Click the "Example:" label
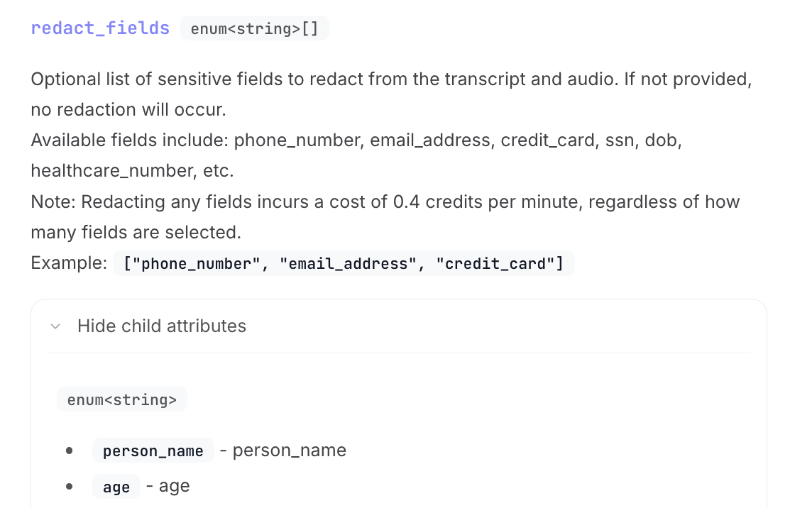The width and height of the screenshot is (812, 508). (x=69, y=263)
